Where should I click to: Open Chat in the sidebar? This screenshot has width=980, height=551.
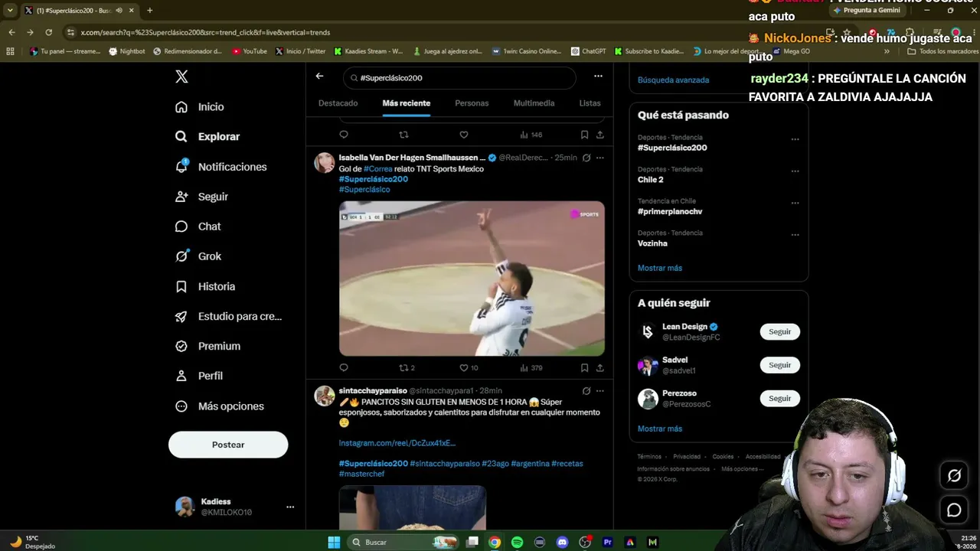coord(198,227)
